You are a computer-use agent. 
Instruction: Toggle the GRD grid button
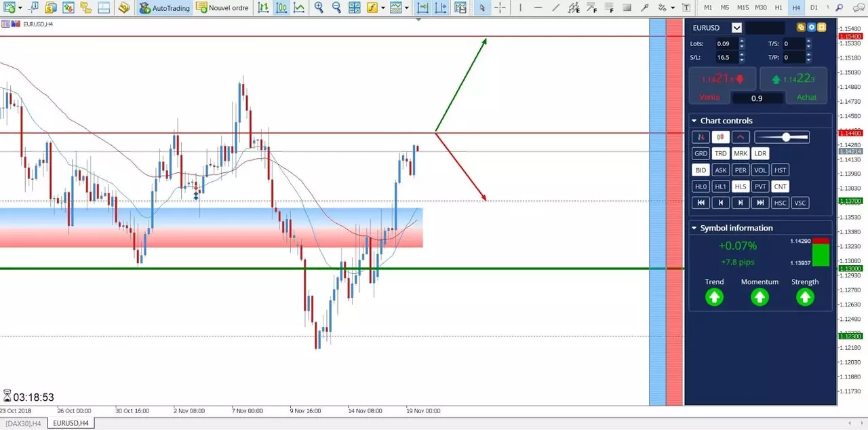pos(701,153)
